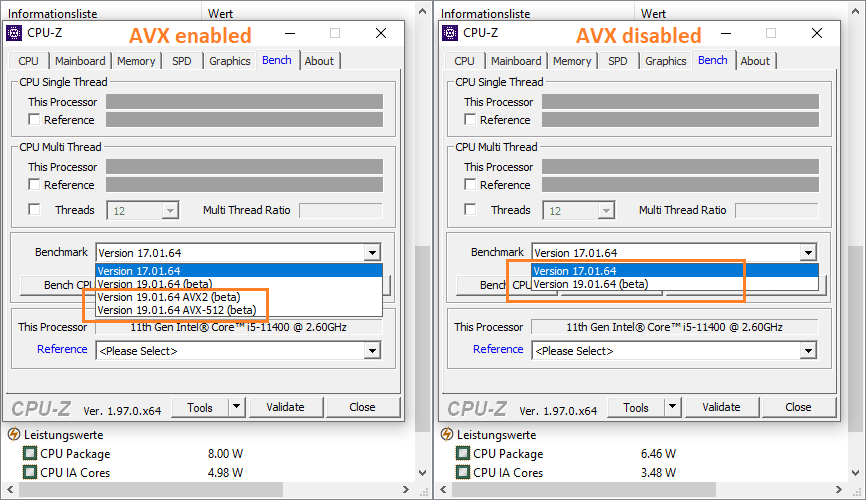The width and height of the screenshot is (866, 500).
Task: Open About tab in left window
Action: (x=319, y=61)
